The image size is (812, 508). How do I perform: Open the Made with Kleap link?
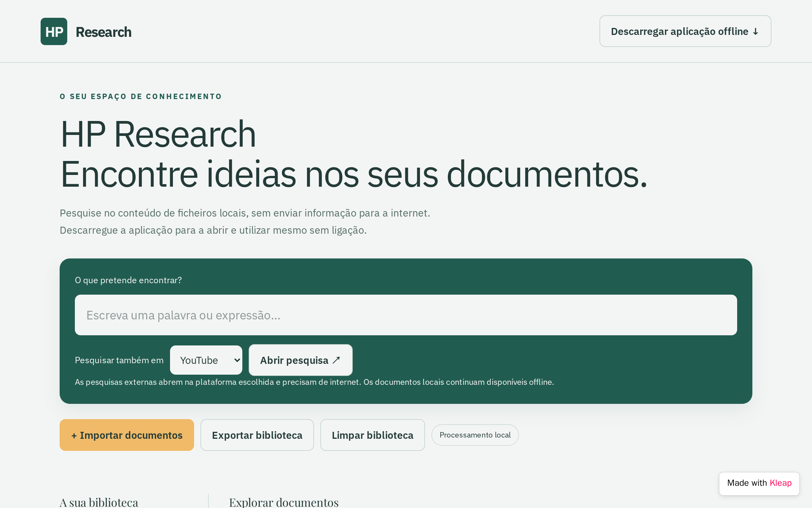coord(759,483)
